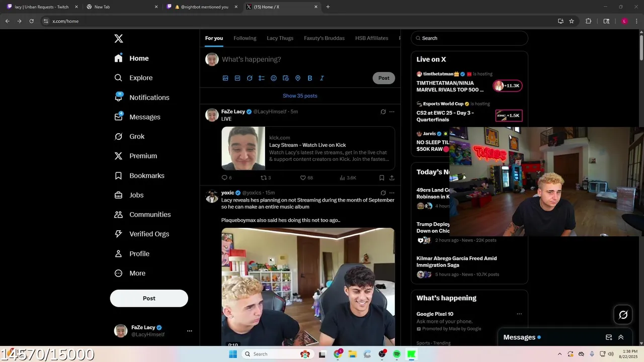Open Grok explain on yoxic's post
The width and height of the screenshot is (644, 362).
[x=383, y=193]
